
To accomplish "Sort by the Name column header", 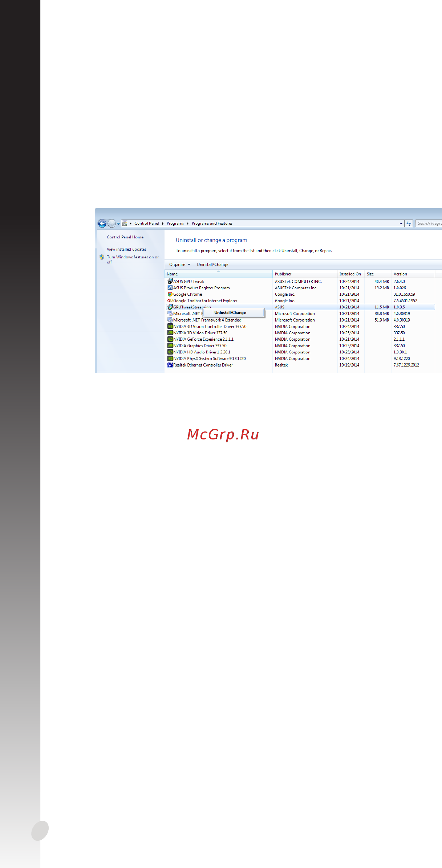I will pos(219,274).
